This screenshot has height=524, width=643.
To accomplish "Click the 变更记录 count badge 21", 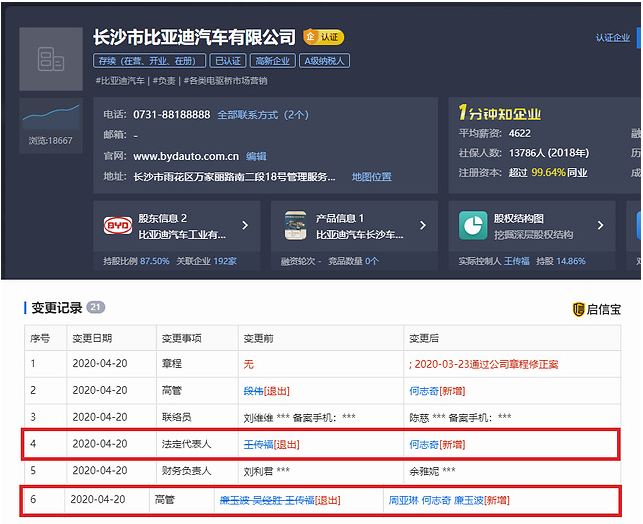I will pos(96,307).
